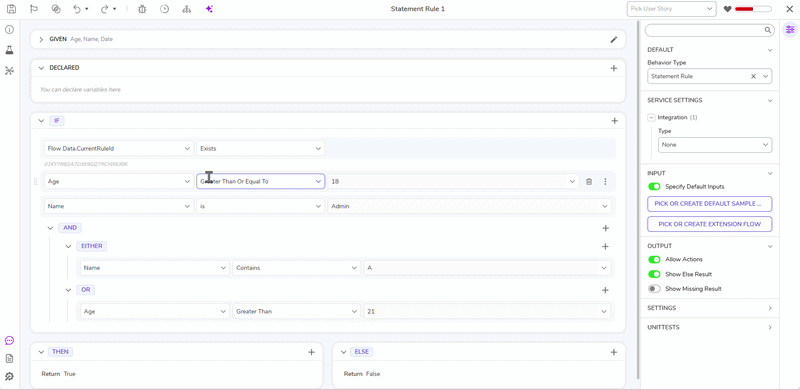Toggle Specify Default Inputs switch
This screenshot has width=800, height=390.
pyautogui.click(x=654, y=187)
